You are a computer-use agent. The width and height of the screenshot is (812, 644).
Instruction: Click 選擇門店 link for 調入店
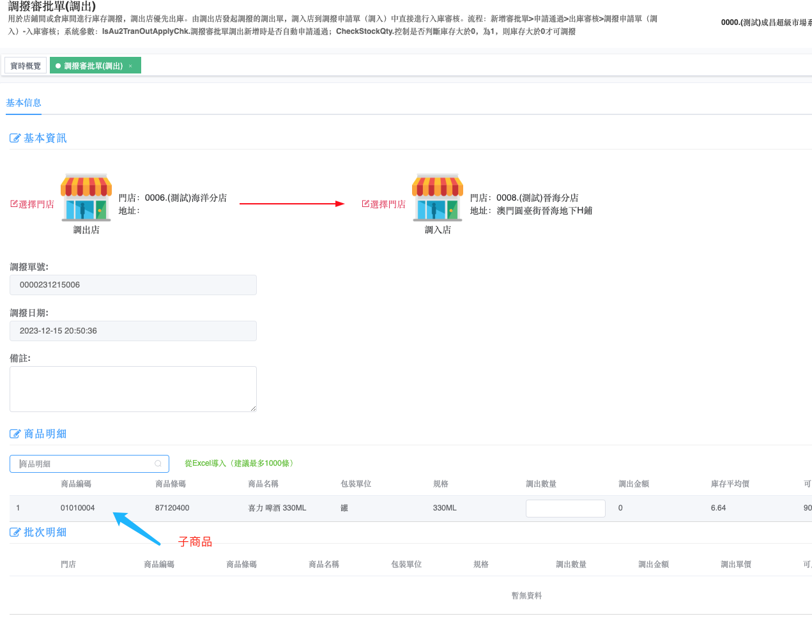pyautogui.click(x=383, y=204)
